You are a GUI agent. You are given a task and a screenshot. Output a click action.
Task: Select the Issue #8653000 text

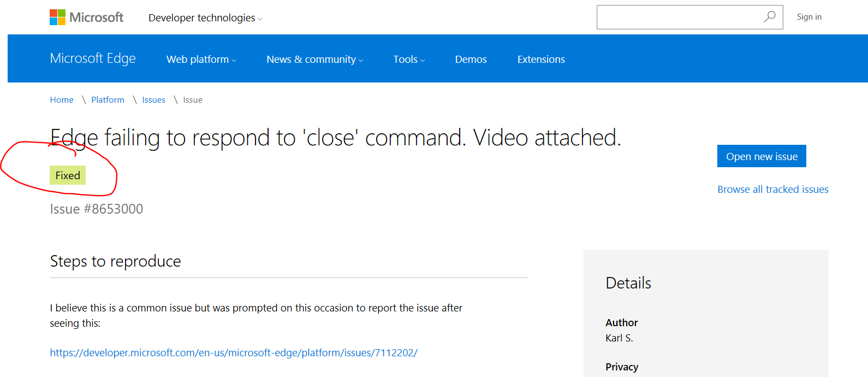tap(97, 209)
